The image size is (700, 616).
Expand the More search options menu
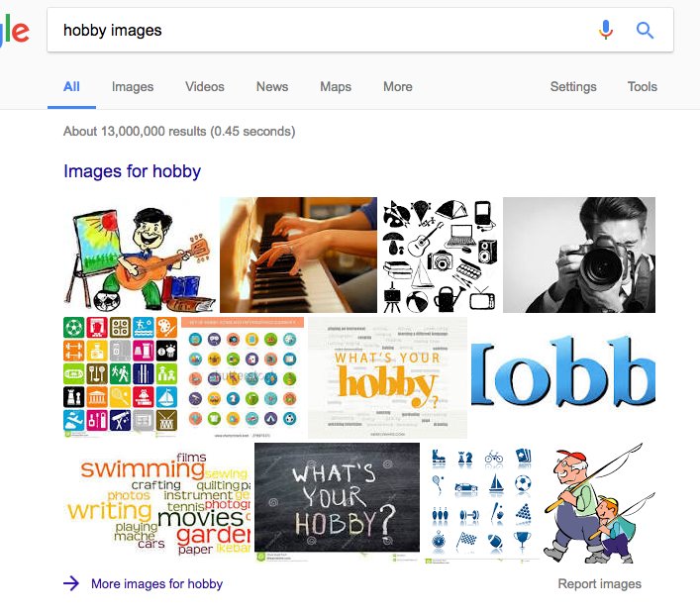click(398, 87)
